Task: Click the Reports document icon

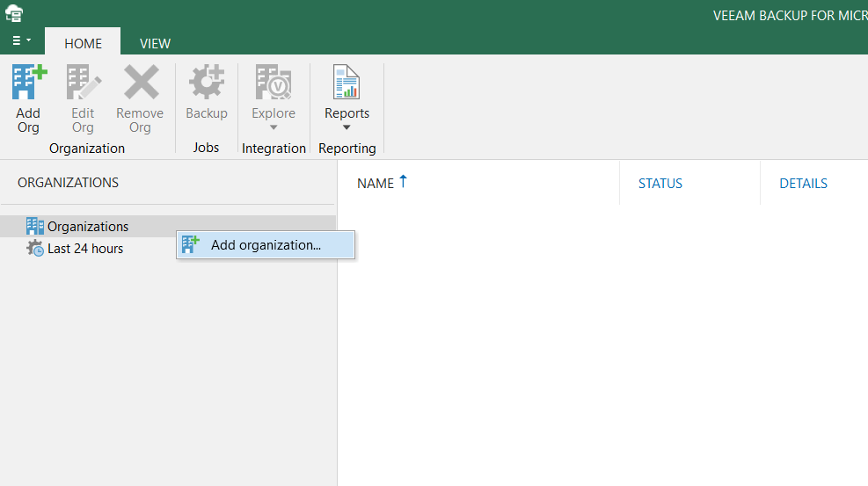Action: click(346, 83)
